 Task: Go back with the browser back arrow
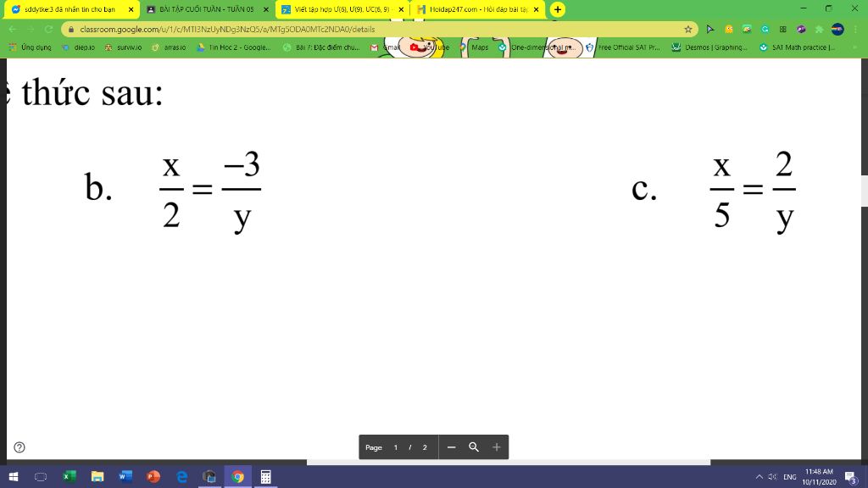[x=13, y=30]
